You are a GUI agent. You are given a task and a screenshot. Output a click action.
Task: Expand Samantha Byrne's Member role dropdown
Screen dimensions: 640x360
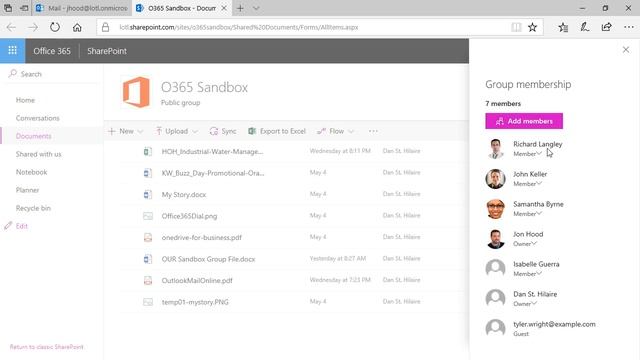coord(527,214)
